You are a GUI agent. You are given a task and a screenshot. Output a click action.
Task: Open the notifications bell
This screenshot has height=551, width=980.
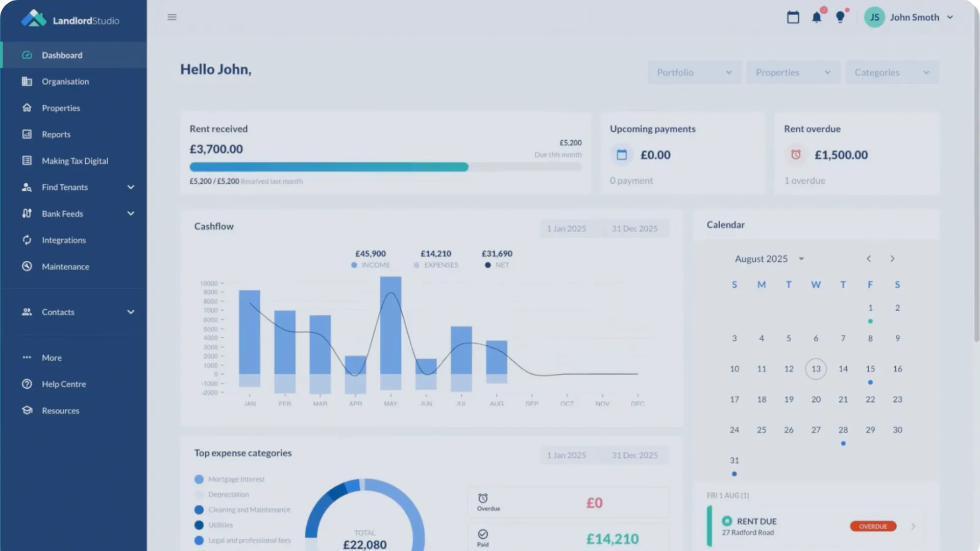(817, 17)
